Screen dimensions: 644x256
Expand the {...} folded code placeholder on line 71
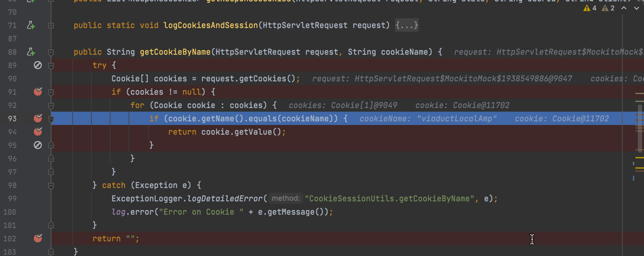click(407, 25)
